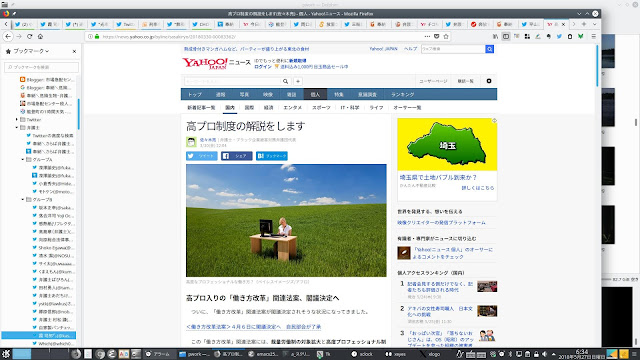640x360 pixels.
Task: Click the ログイン link
Action: click(x=262, y=67)
